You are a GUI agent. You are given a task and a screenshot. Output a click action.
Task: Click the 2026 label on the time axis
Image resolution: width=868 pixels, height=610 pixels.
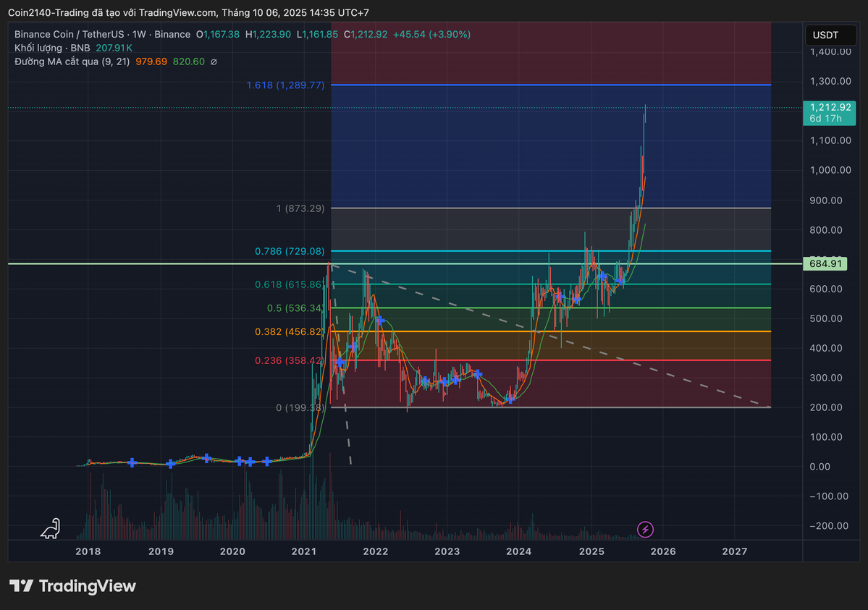click(663, 551)
